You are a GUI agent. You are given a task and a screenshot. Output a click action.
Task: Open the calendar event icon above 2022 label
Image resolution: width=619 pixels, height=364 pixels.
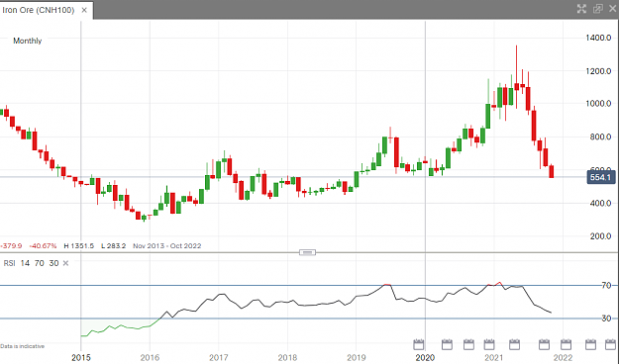[x=566, y=344]
